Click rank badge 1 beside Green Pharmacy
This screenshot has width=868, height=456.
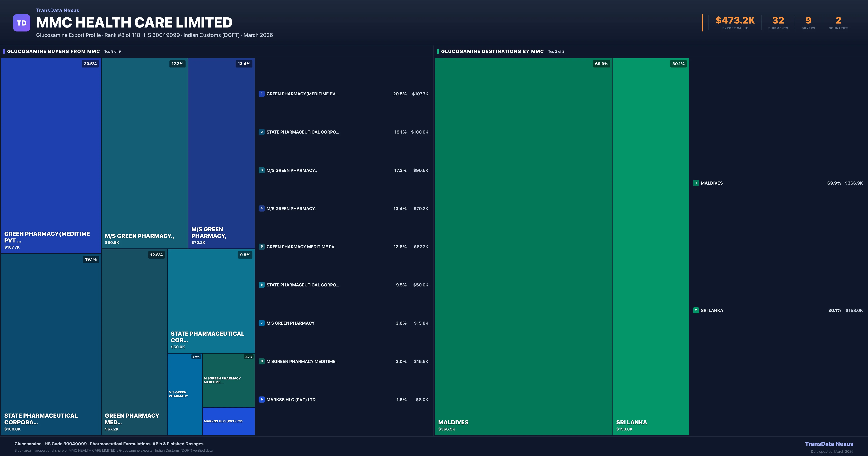point(261,94)
